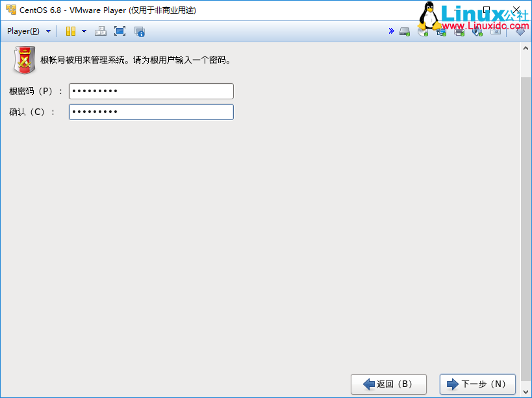Open the power options arrow beside pause
This screenshot has height=398, width=532.
coord(84,31)
